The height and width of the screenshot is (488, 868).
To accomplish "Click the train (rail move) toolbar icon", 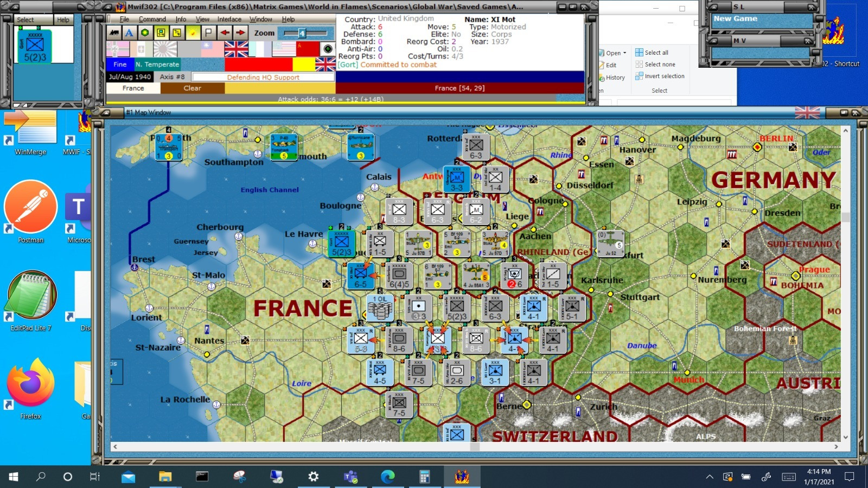I will 114,33.
